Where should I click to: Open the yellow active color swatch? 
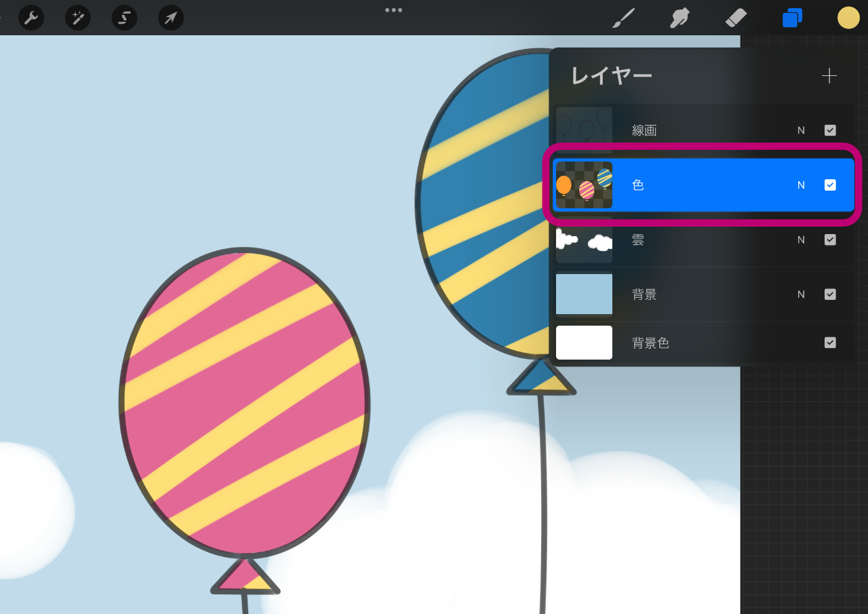(848, 18)
